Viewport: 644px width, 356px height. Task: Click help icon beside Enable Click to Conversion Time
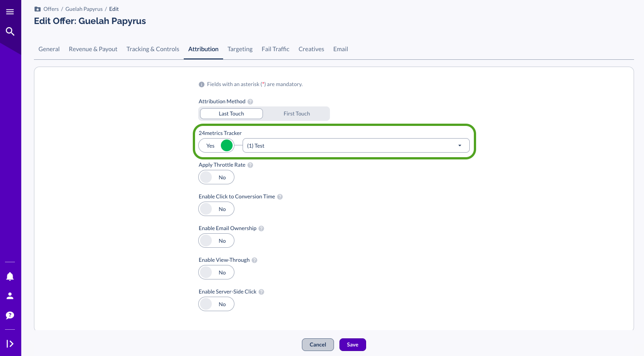(x=280, y=197)
